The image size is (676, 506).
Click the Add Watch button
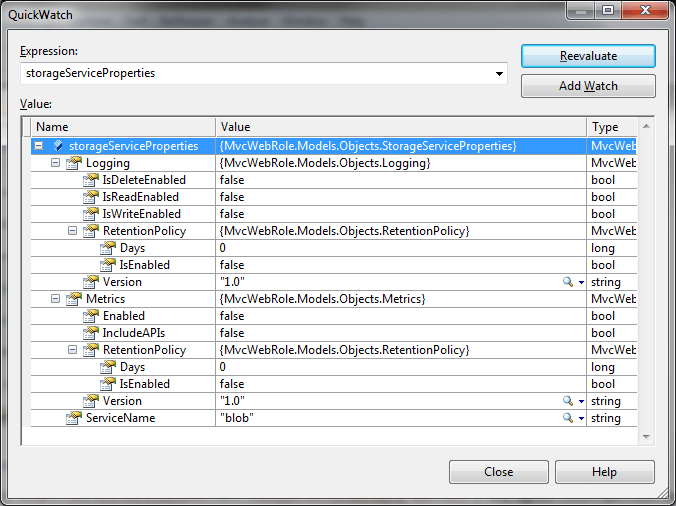tap(588, 86)
